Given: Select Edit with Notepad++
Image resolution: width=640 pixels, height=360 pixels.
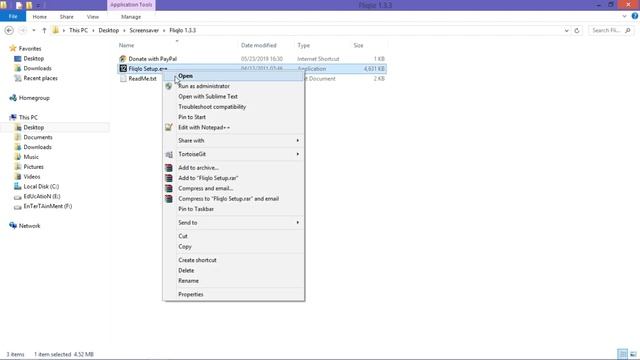Looking at the screenshot, I should (x=233, y=127).
